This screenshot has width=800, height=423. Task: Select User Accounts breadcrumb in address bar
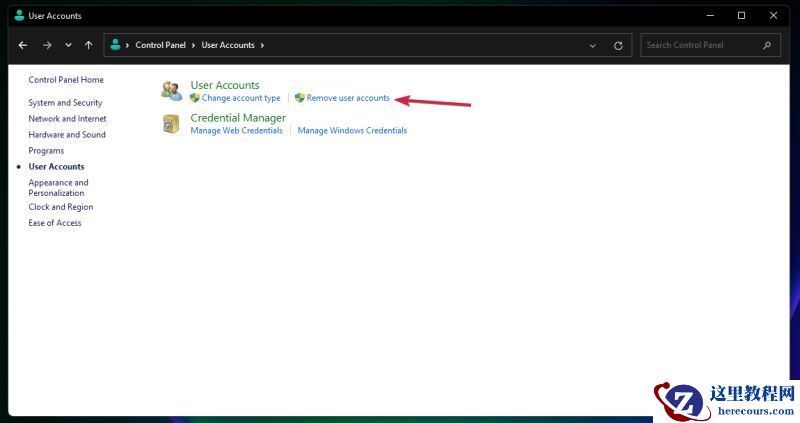(x=228, y=45)
